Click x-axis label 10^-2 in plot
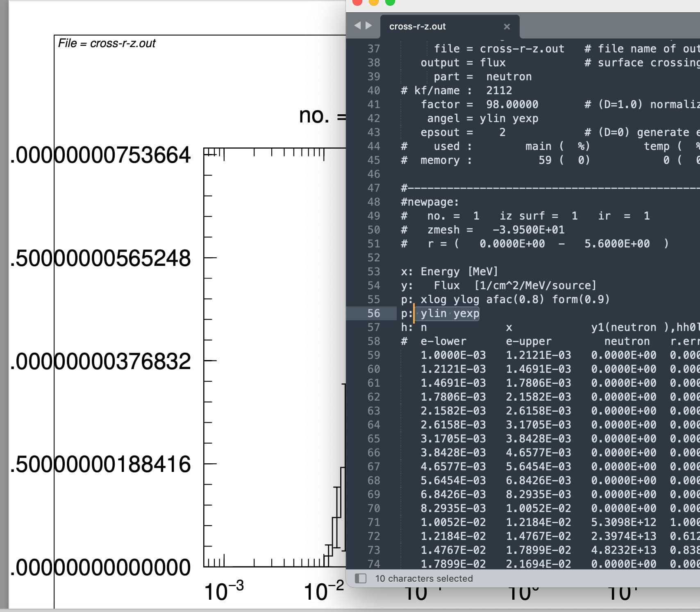This screenshot has width=700, height=612. (x=324, y=591)
